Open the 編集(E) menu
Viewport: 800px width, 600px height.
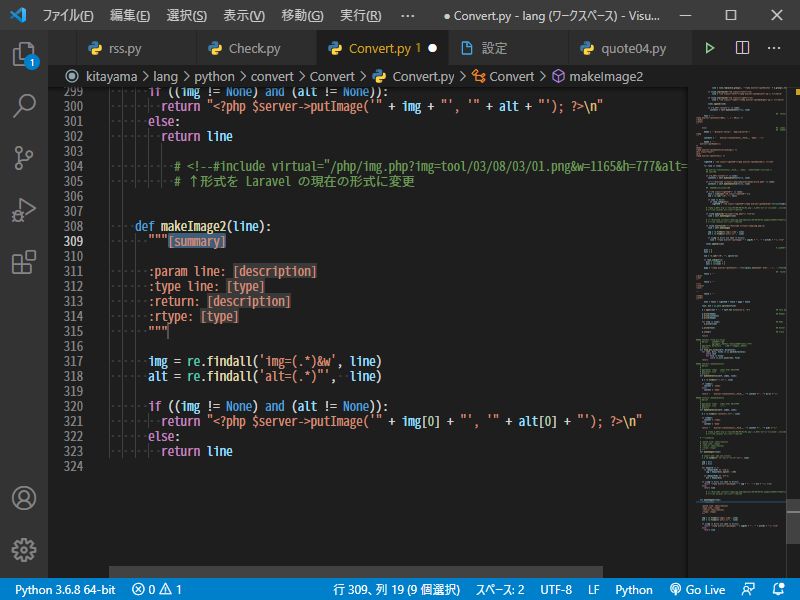coord(130,16)
